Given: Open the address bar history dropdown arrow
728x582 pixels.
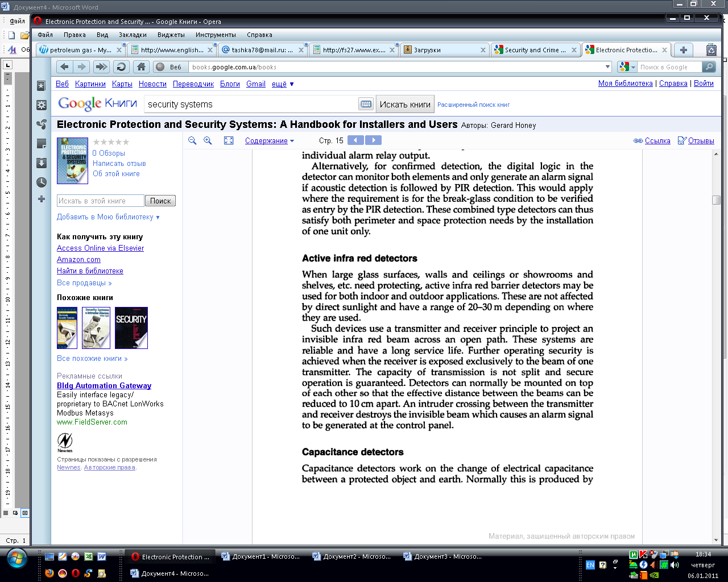Looking at the screenshot, I should [x=607, y=67].
